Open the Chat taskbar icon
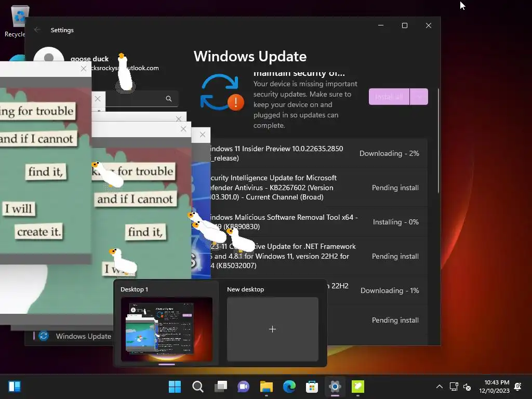This screenshot has height=399, width=532. 243,387
